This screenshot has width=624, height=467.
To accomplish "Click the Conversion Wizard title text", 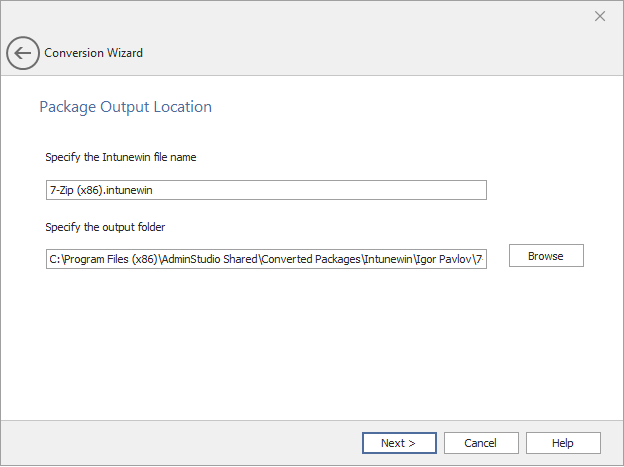I will click(94, 53).
